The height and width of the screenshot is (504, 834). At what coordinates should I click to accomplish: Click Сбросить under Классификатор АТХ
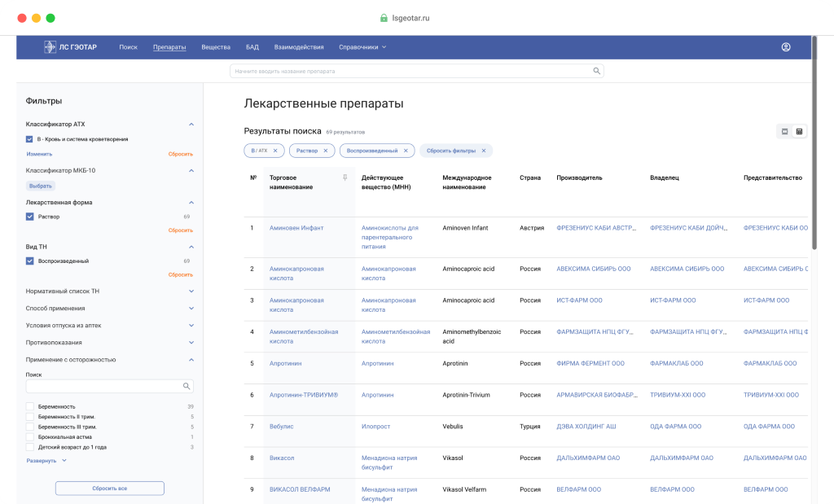pos(180,154)
